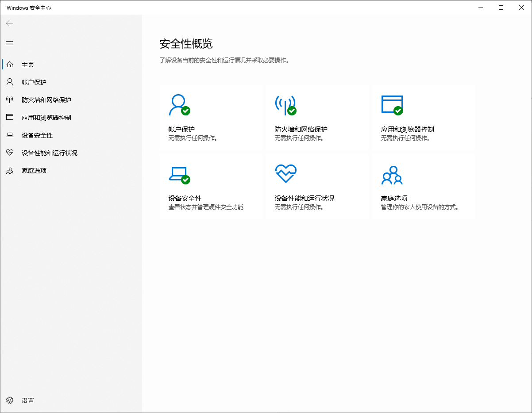Click the firewall antenna icon in sidebar
The image size is (532, 413).
click(x=10, y=100)
